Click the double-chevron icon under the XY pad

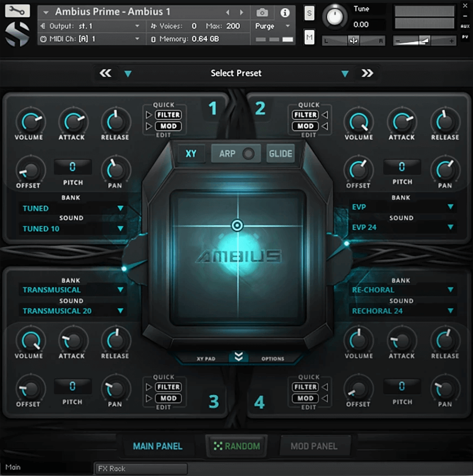(238, 358)
